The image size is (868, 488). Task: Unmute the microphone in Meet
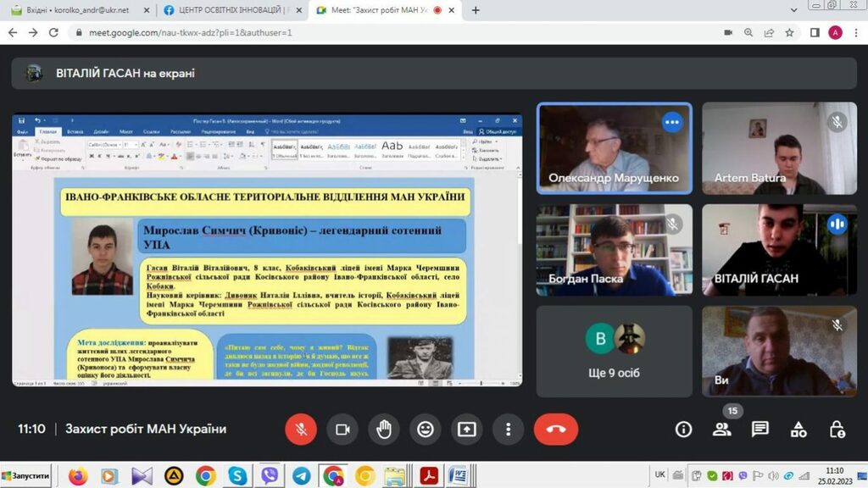point(301,429)
